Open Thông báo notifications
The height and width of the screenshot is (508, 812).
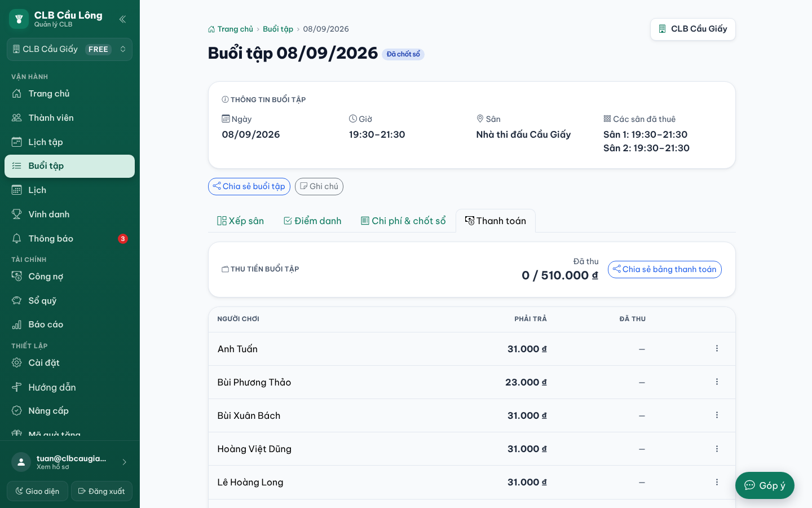click(69, 239)
